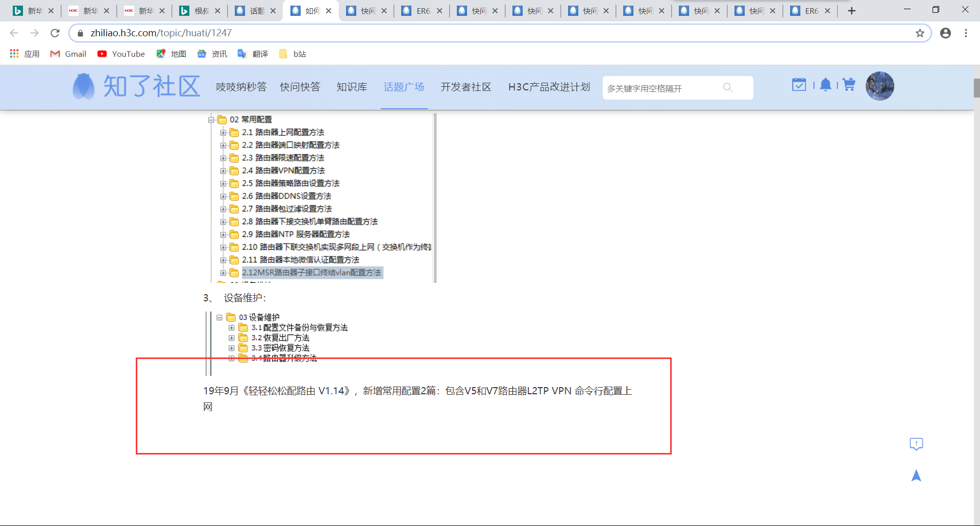Open the user avatar in the header

(879, 86)
